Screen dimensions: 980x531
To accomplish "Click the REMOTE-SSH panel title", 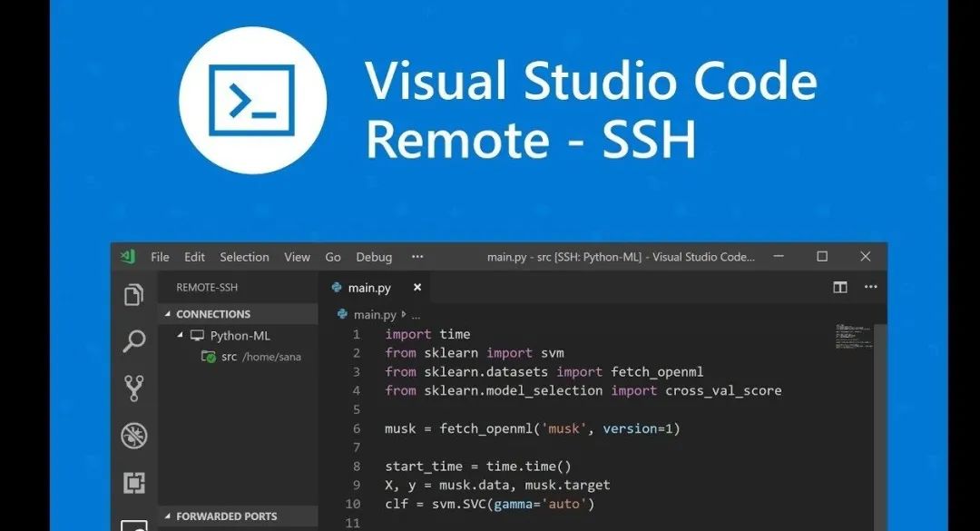I will tap(207, 287).
